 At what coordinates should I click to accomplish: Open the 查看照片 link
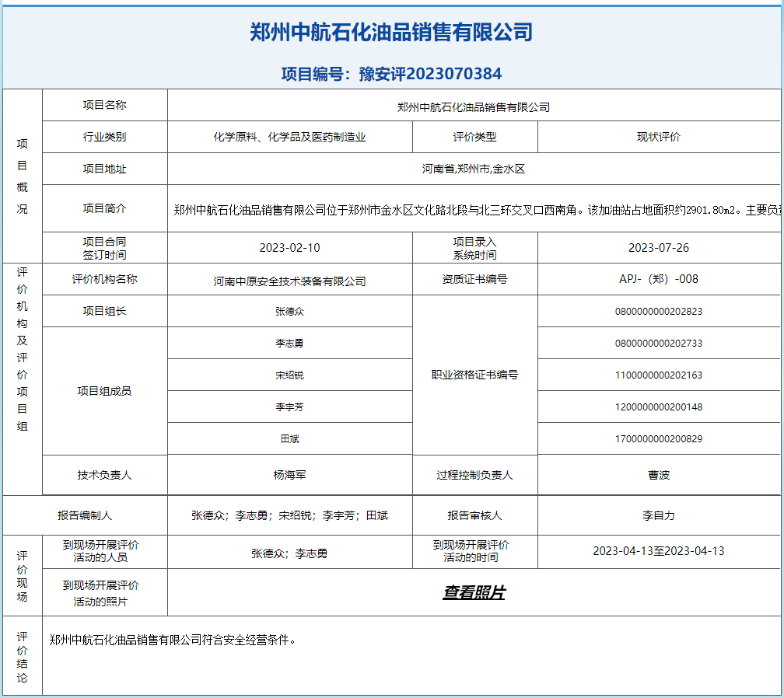(474, 592)
